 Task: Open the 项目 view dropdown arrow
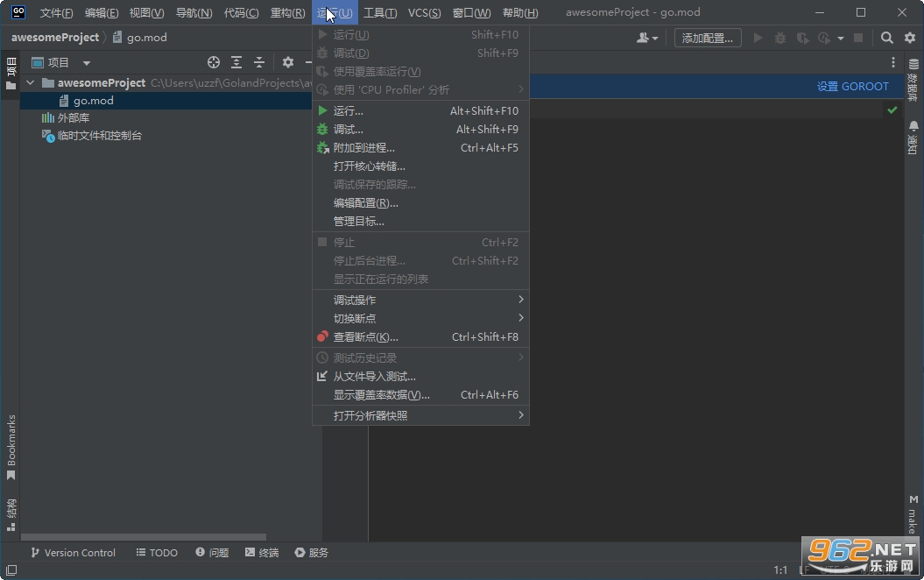click(87, 62)
